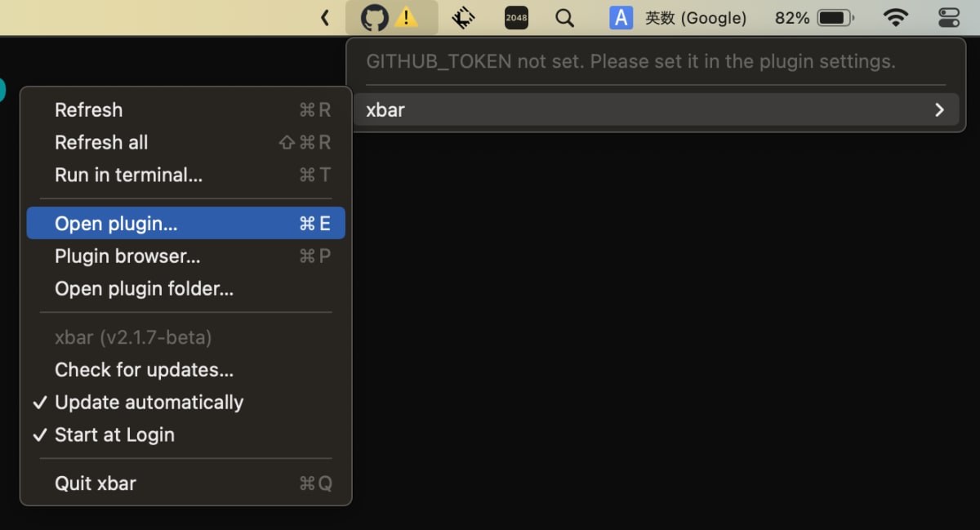The image size is (980, 530).
Task: Choose Quit xbar
Action: pos(186,483)
